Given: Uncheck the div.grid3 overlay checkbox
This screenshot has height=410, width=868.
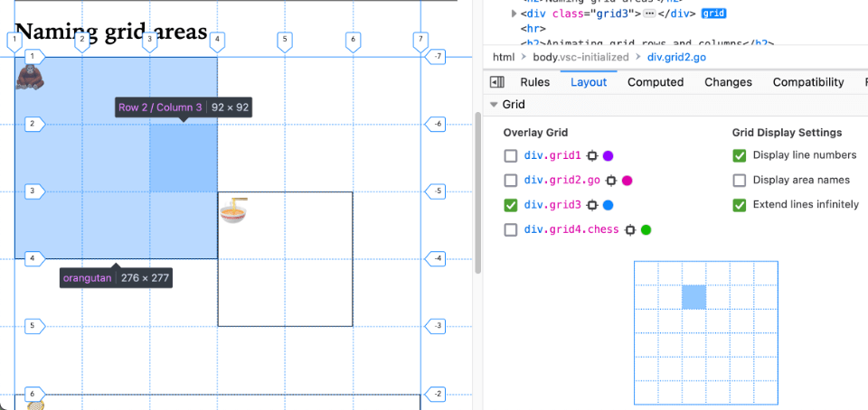Looking at the screenshot, I should 510,205.
